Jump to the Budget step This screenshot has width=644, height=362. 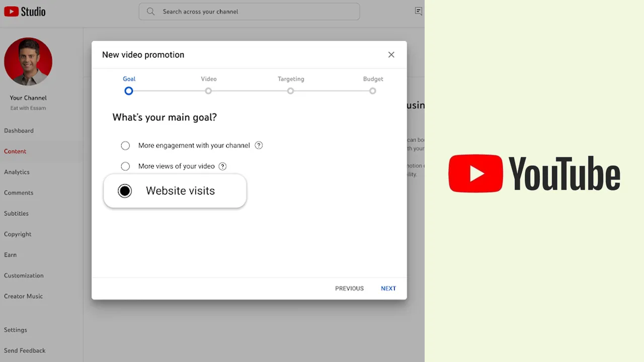click(x=372, y=91)
